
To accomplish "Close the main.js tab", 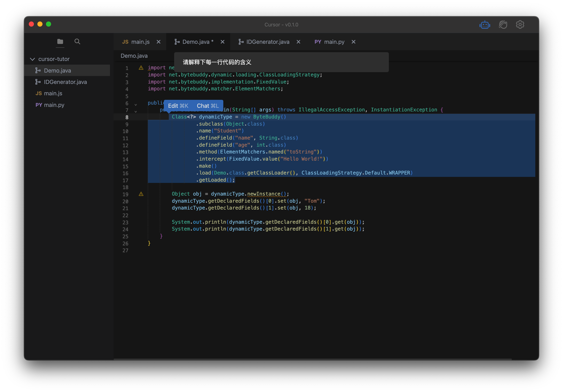I will [x=159, y=42].
